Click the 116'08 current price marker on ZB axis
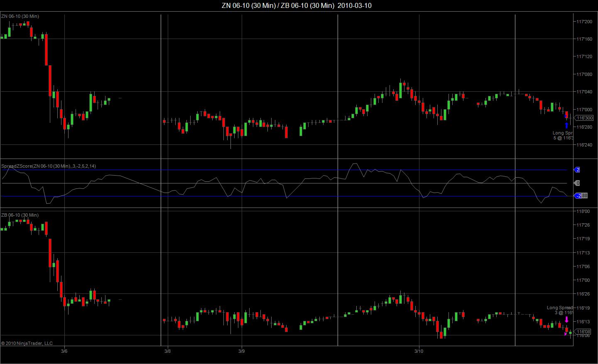 pos(583,332)
